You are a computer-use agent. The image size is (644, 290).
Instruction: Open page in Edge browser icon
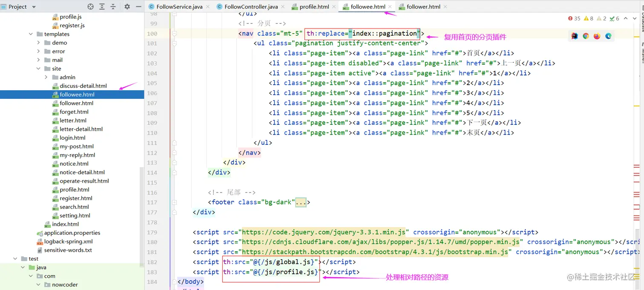pos(608,36)
